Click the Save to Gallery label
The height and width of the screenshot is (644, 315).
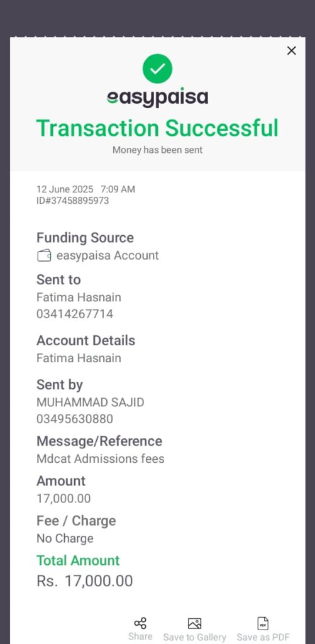tap(195, 637)
